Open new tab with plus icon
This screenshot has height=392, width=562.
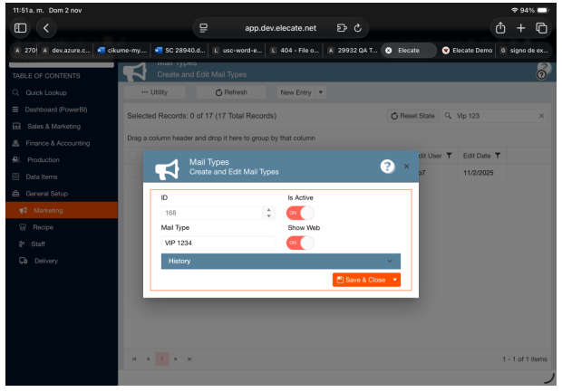tap(520, 28)
